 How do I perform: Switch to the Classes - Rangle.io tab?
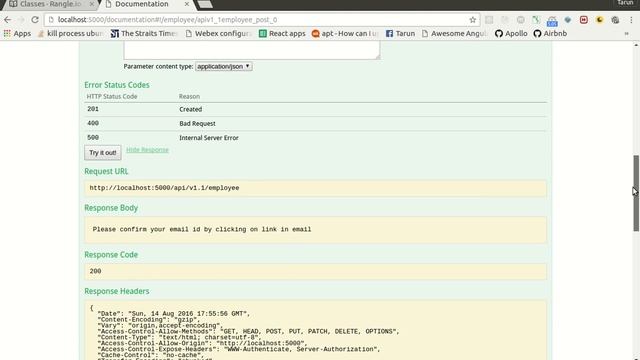point(50,4)
